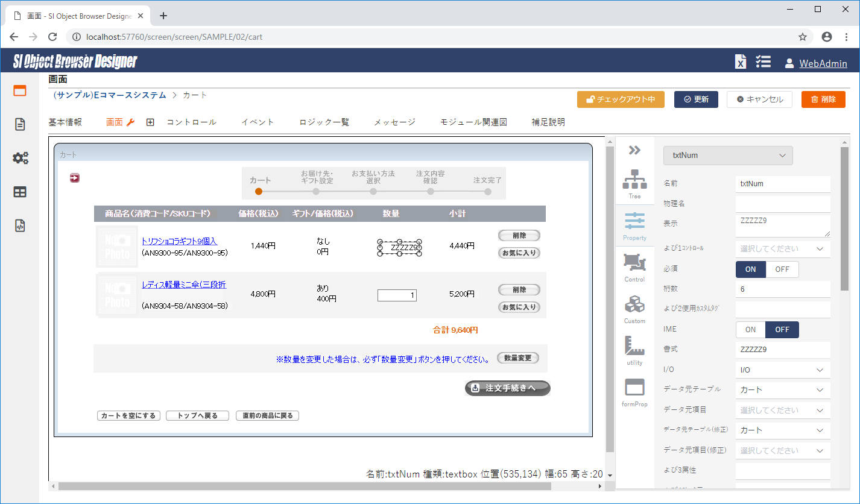The width and height of the screenshot is (860, 504).
Task: Open the I/O dropdown
Action: (782, 370)
